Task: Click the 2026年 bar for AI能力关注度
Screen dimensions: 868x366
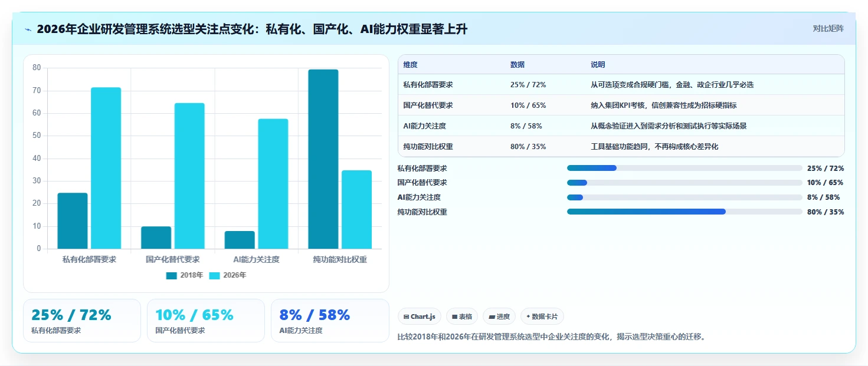Action: (x=273, y=184)
